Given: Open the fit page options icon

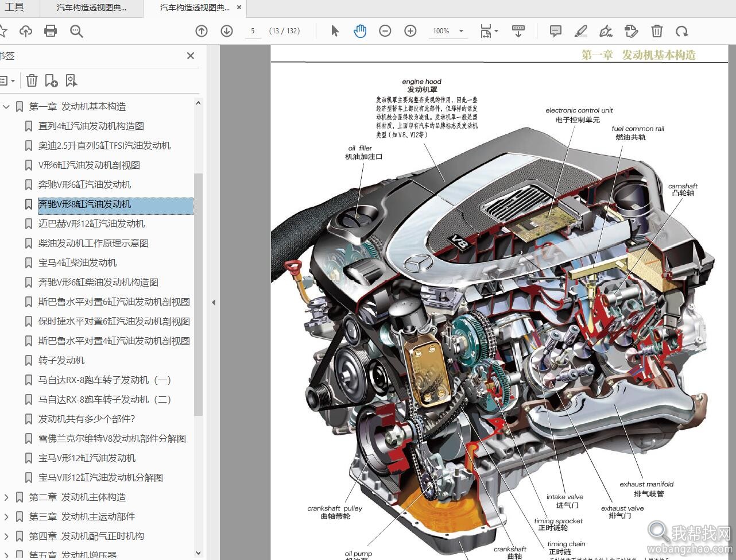Looking at the screenshot, I should pos(489,31).
